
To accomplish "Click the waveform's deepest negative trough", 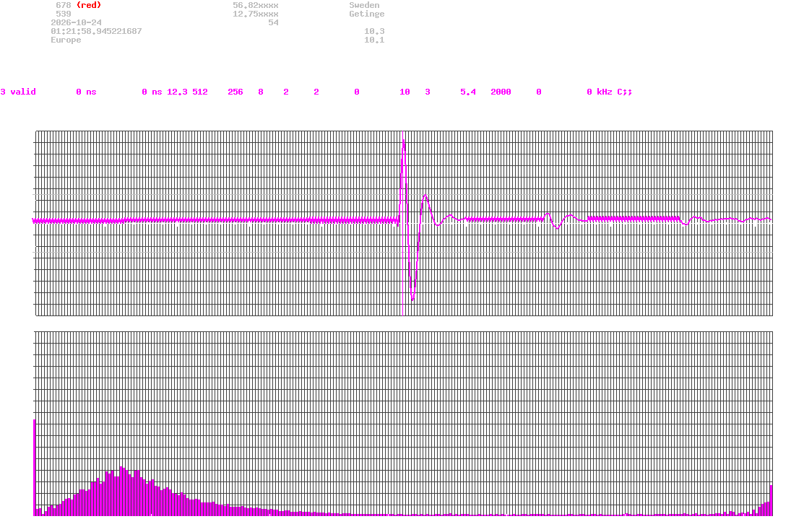I will pyautogui.click(x=412, y=299).
